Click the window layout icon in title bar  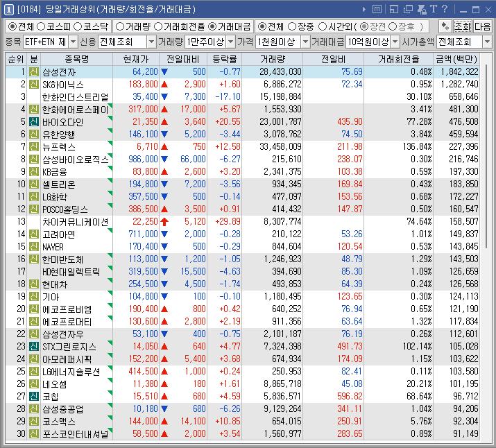[394, 10]
